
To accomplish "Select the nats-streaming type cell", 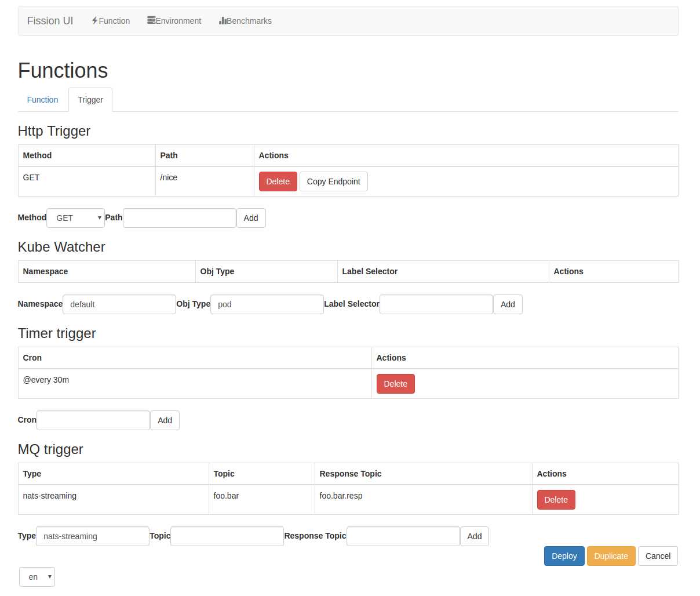I will pyautogui.click(x=114, y=500).
